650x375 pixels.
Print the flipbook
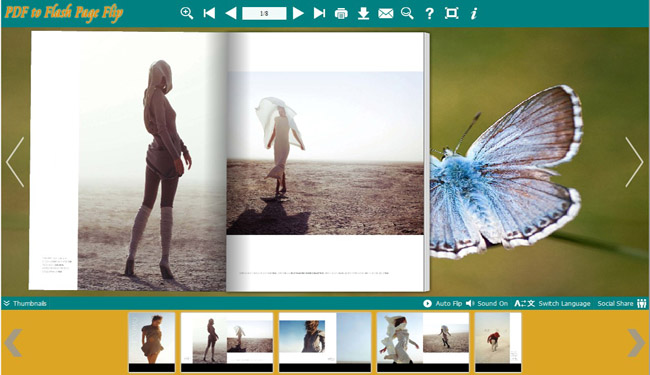[341, 14]
